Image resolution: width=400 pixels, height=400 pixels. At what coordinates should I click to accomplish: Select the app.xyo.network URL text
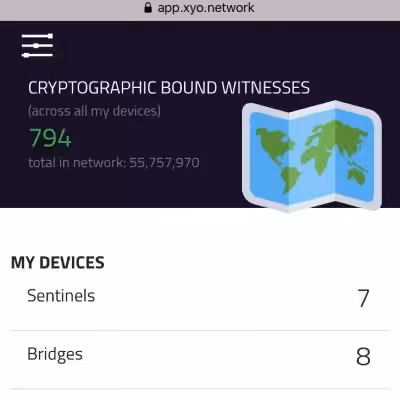point(206,8)
